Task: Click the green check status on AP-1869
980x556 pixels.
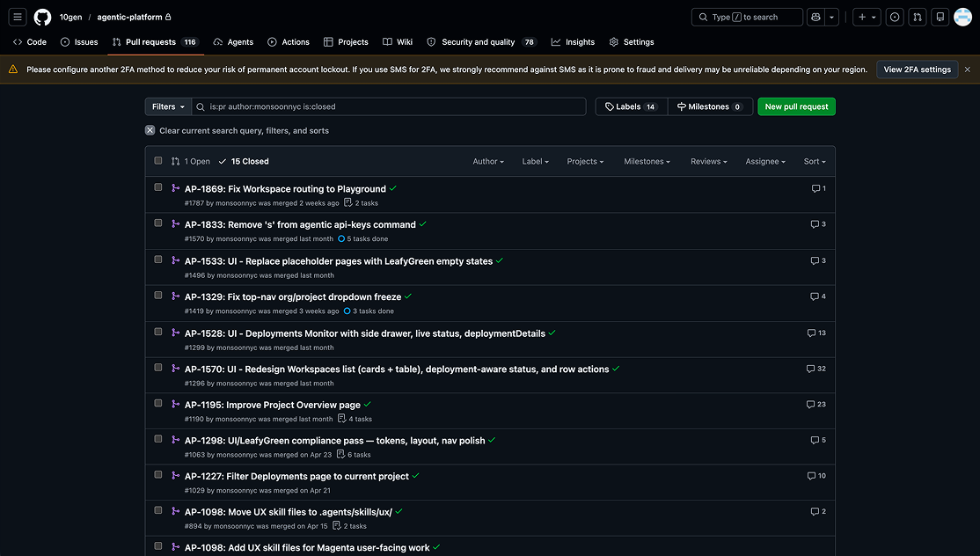Action: (392, 188)
